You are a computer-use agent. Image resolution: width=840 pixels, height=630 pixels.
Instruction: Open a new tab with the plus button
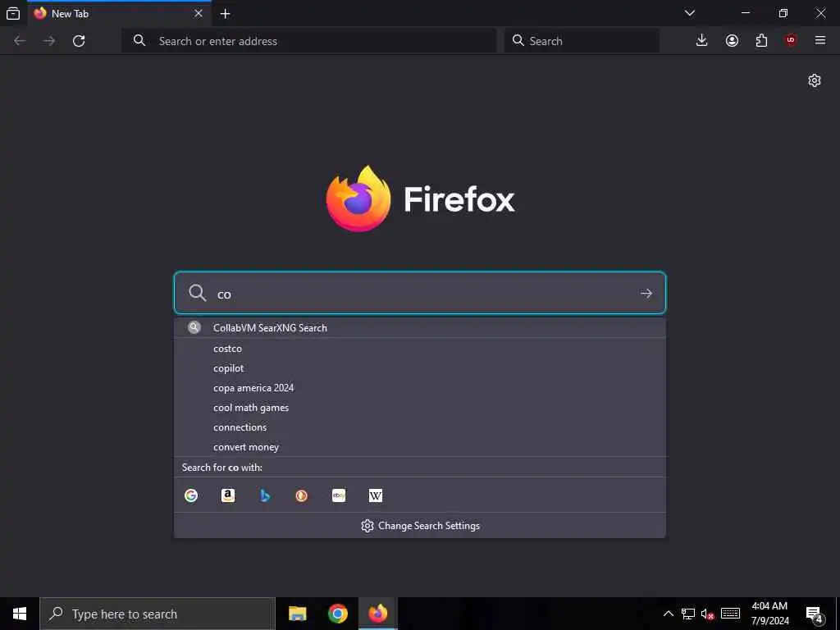click(x=225, y=14)
